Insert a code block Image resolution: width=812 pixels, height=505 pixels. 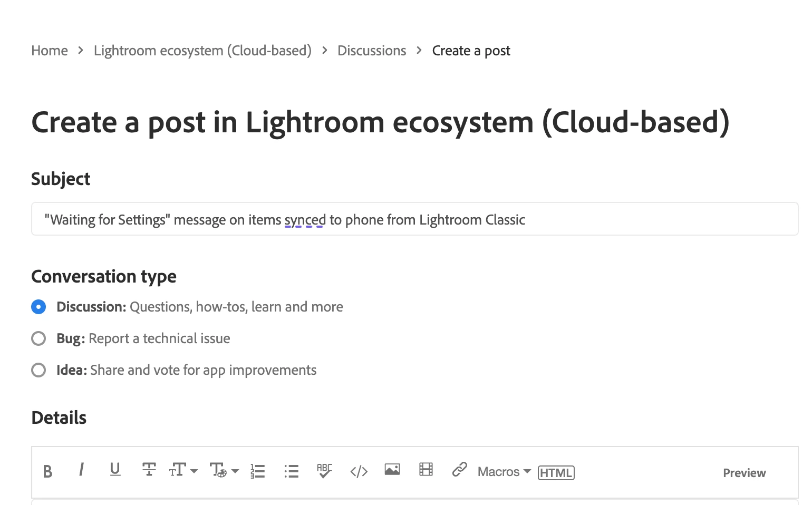point(359,471)
